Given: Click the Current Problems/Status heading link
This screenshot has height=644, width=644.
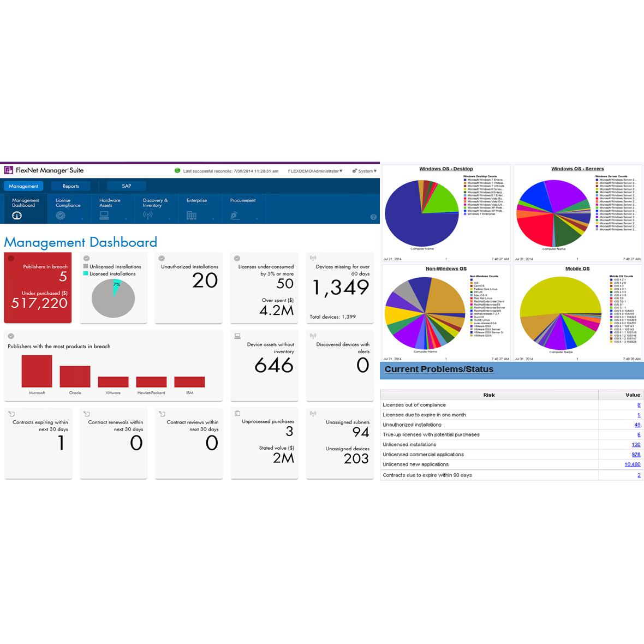Looking at the screenshot, I should pyautogui.click(x=439, y=369).
